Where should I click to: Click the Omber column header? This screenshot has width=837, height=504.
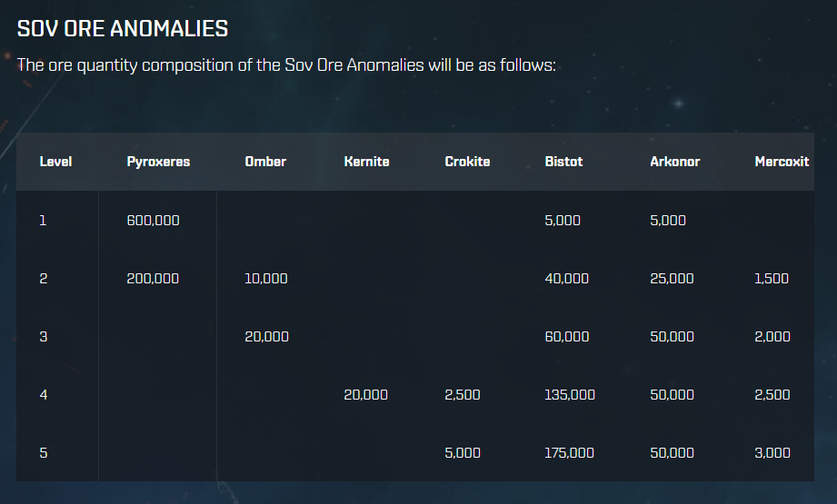point(265,162)
